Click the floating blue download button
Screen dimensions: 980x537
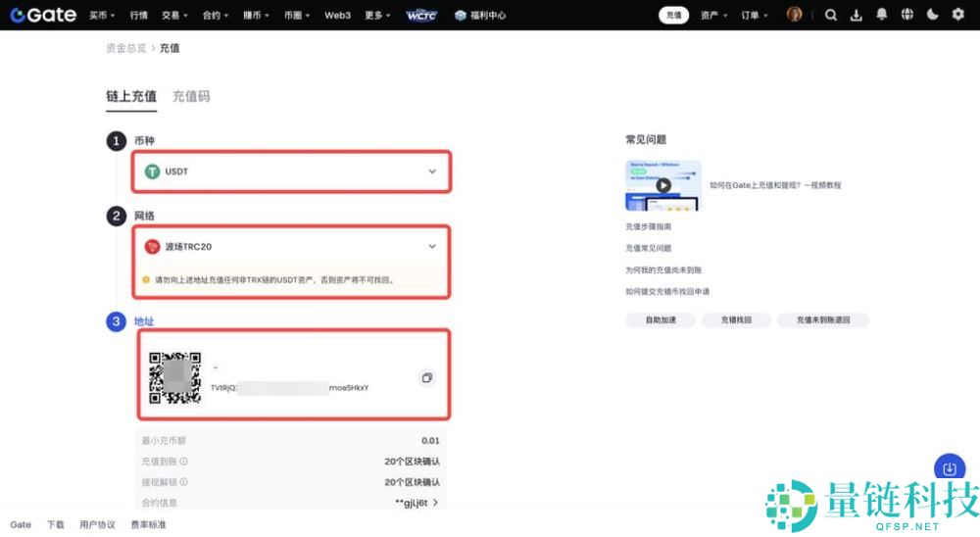click(x=950, y=468)
